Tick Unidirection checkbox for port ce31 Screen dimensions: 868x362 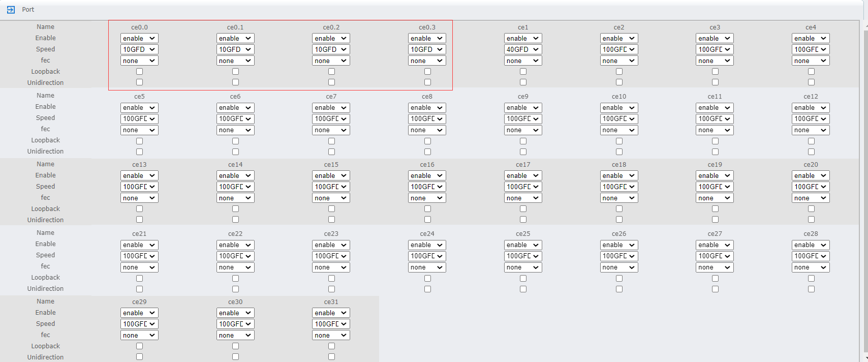tap(331, 357)
